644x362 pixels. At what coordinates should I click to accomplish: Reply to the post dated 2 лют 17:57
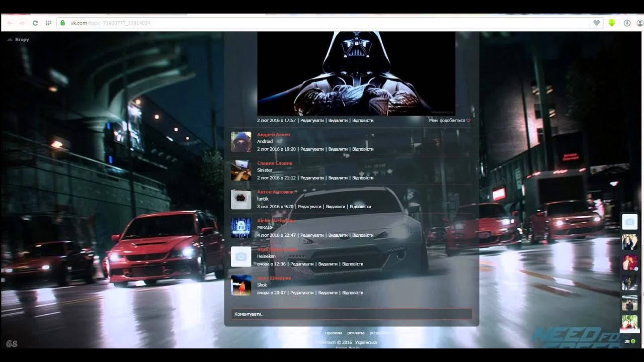(363, 121)
